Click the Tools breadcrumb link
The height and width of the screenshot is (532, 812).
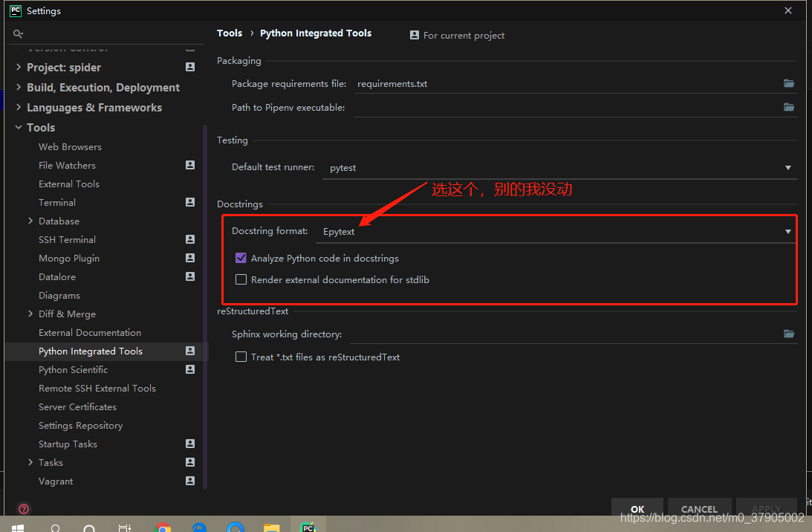230,33
